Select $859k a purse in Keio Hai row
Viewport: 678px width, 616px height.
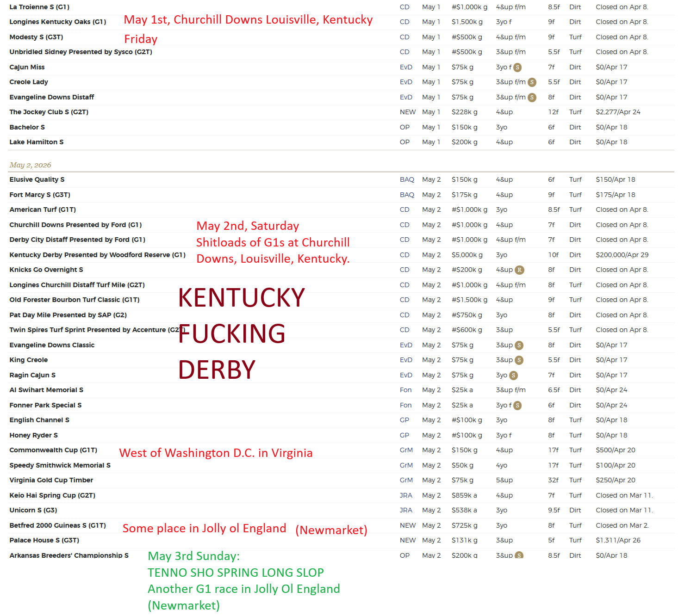(x=464, y=495)
